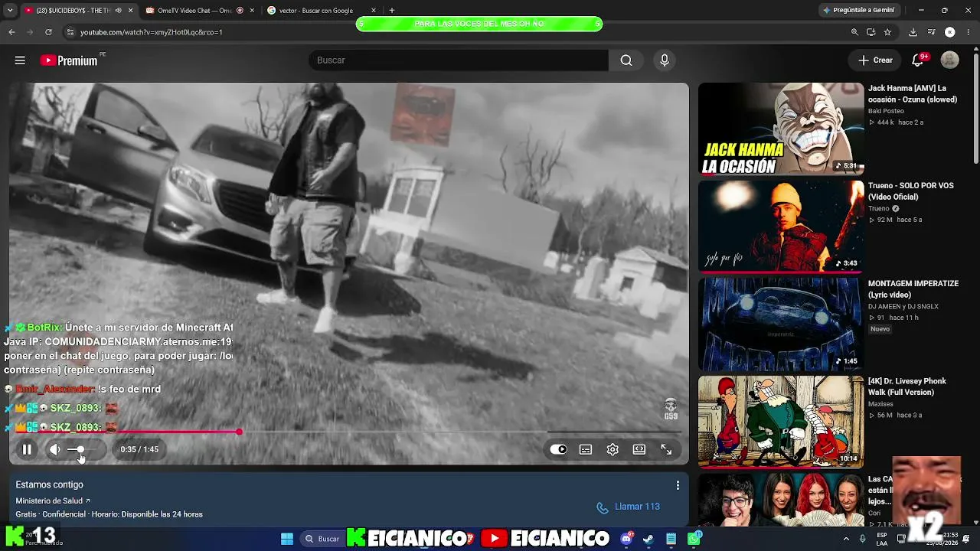Image resolution: width=980 pixels, height=551 pixels.
Task: Open a new browser tab
Action: click(392, 11)
